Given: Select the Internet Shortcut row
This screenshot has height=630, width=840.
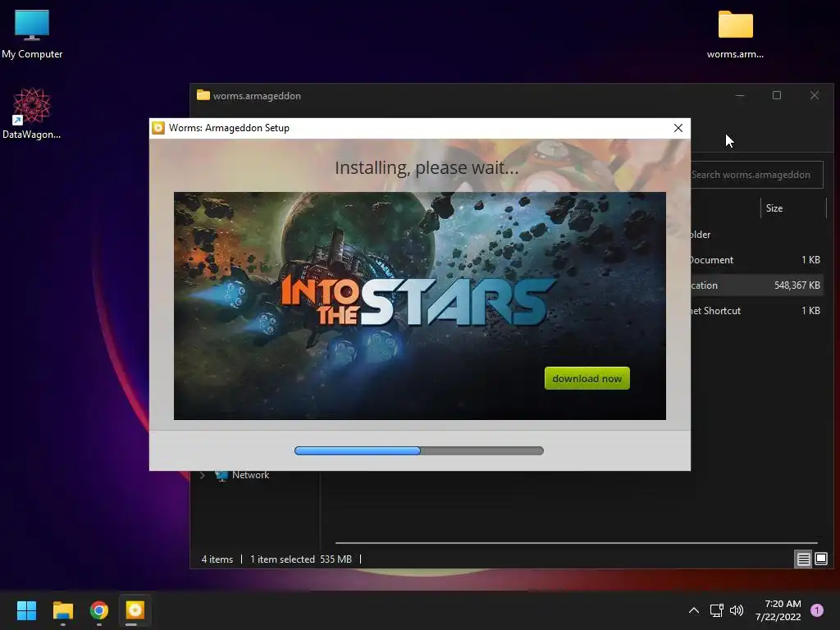Looking at the screenshot, I should coord(756,311).
